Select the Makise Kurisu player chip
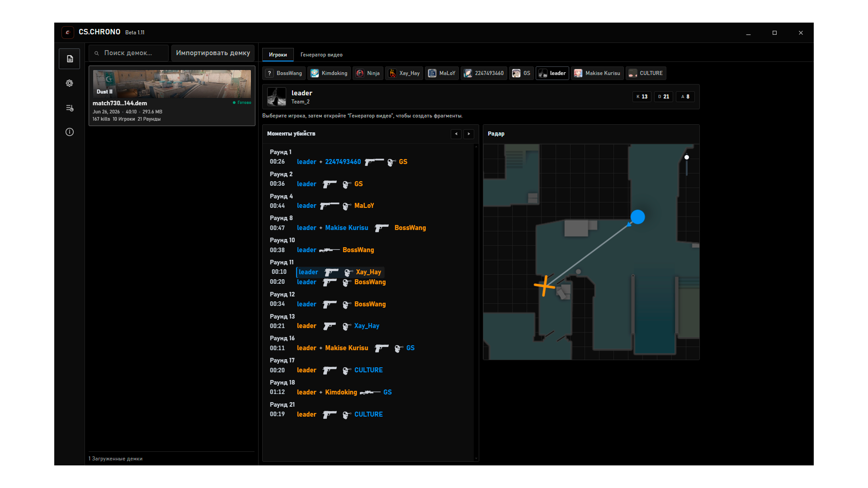Image resolution: width=868 pixels, height=488 pixels. (597, 73)
